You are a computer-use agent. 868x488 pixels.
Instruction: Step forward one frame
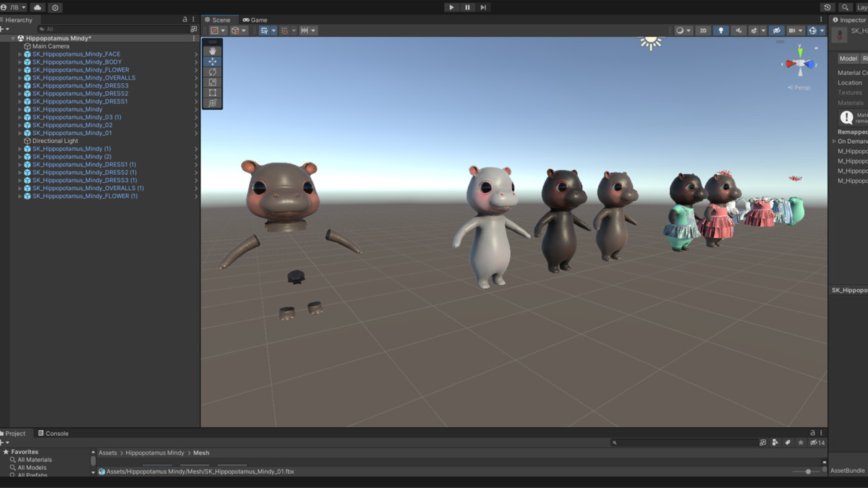click(483, 7)
